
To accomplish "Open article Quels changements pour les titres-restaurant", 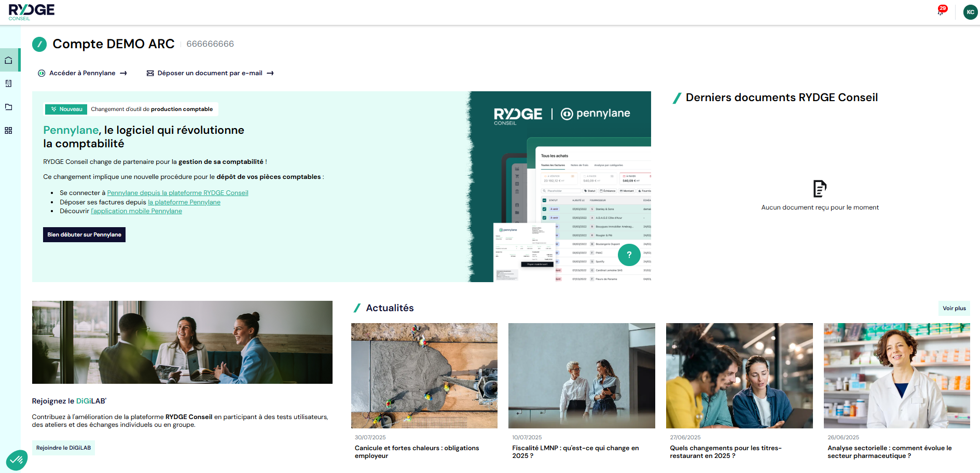I will [x=725, y=452].
